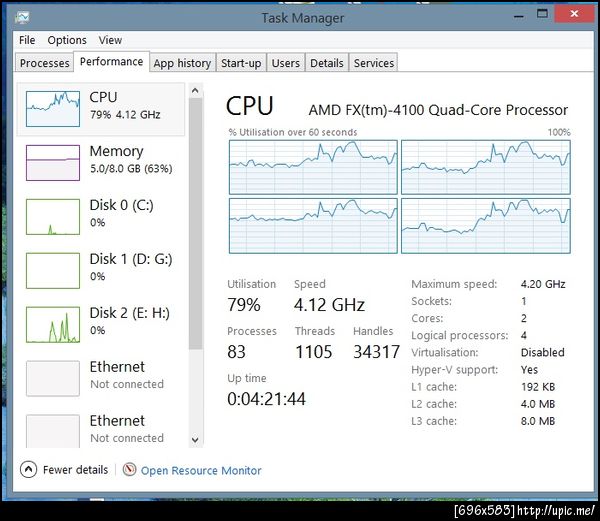The image size is (600, 521).
Task: Click the top-left CPU core utilisation graph
Action: coord(313,166)
